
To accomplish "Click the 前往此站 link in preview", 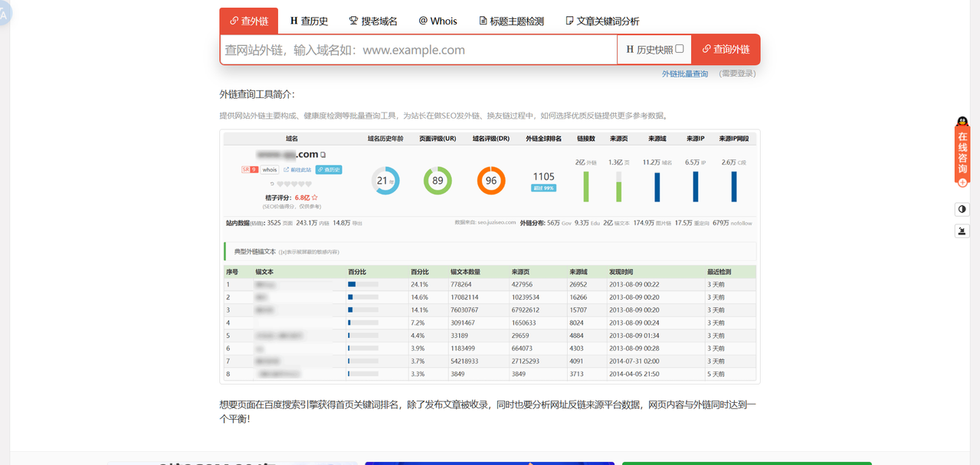I will (x=297, y=169).
